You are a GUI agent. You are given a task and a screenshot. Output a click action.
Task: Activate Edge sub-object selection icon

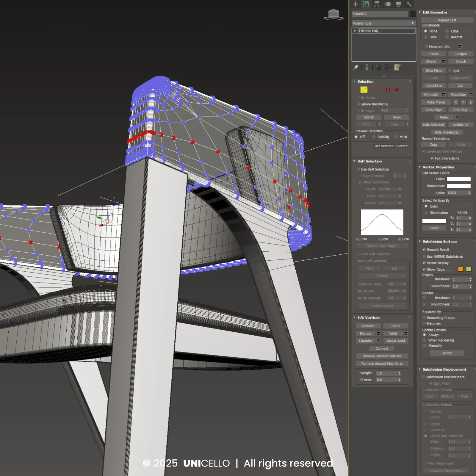pyautogui.click(x=372, y=90)
